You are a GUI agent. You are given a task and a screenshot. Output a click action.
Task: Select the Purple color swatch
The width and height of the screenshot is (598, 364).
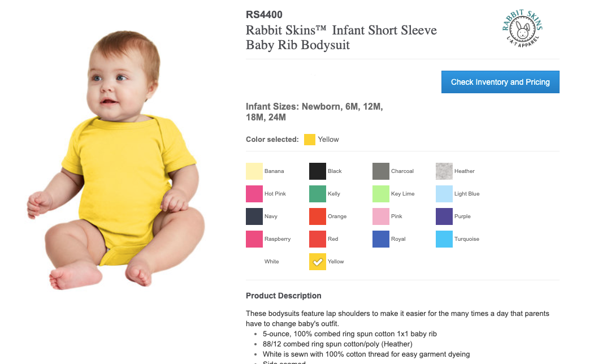(444, 216)
